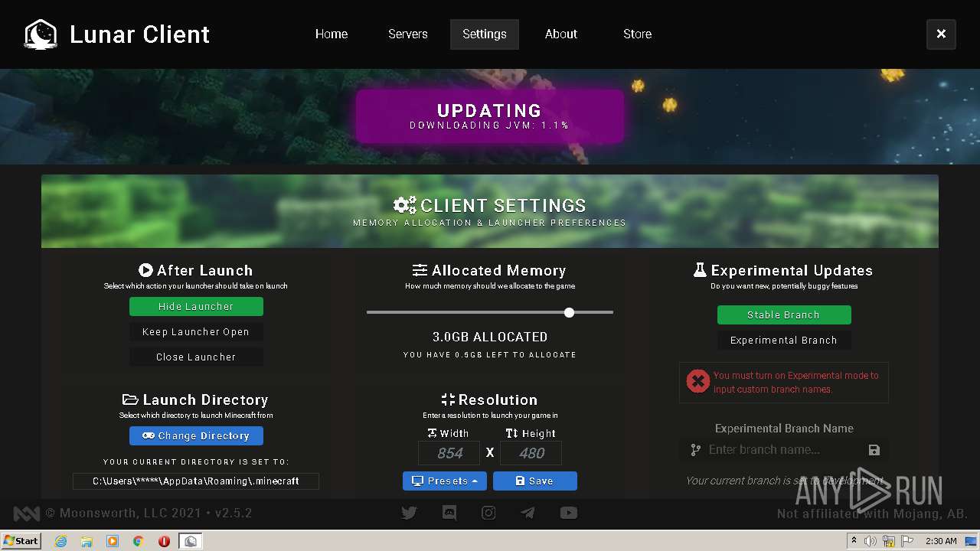This screenshot has height=551, width=980.
Task: Click the Height resolution input field
Action: tap(531, 453)
